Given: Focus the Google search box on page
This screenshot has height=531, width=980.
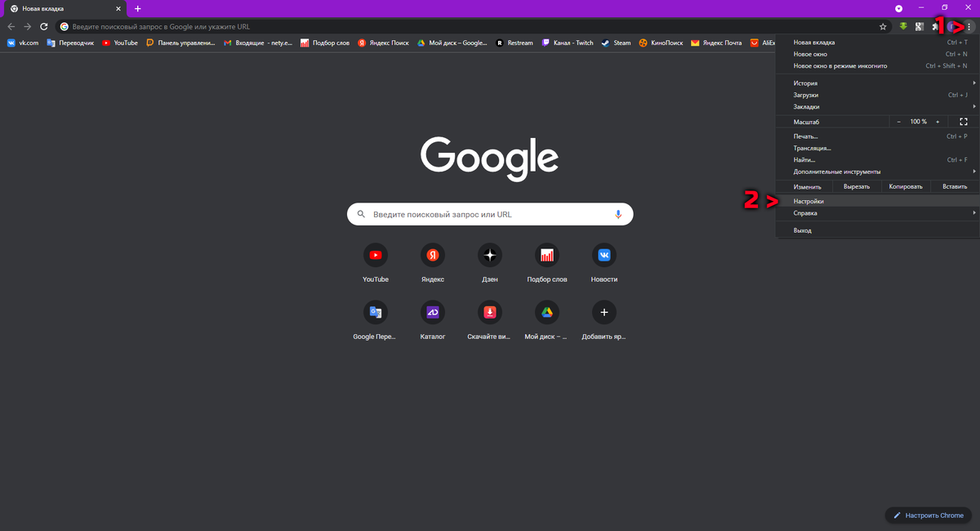Looking at the screenshot, I should tap(490, 214).
